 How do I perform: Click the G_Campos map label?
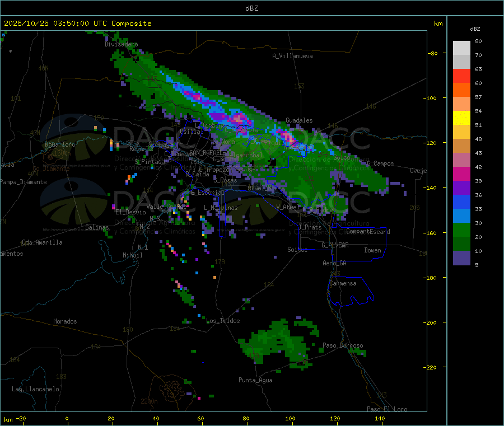click(x=381, y=163)
